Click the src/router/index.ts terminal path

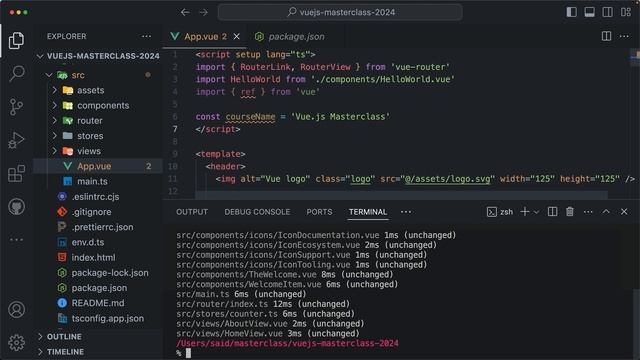pyautogui.click(x=222, y=304)
